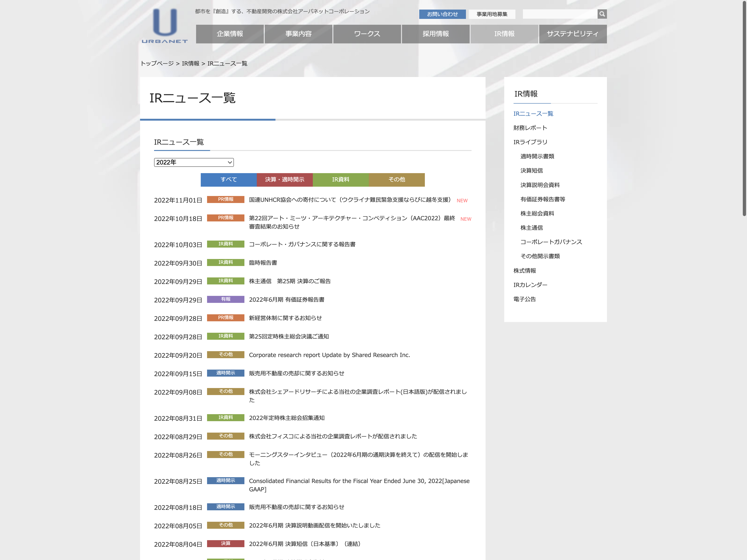The height and width of the screenshot is (560, 747).
Task: Open 決算短信 in IR library sidebar
Action: tap(531, 171)
